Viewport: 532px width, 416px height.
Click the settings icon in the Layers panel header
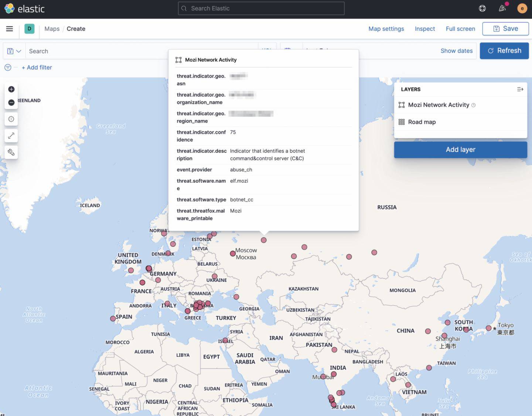[520, 89]
